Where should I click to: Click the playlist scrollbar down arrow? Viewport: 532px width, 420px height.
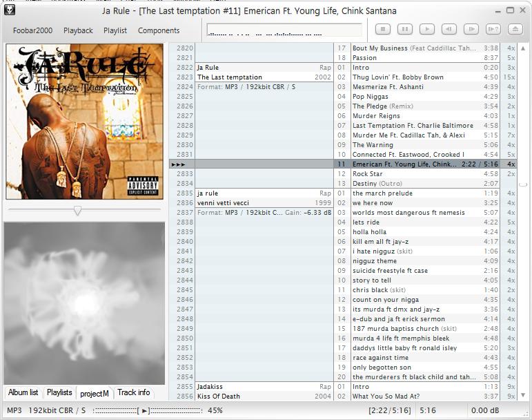tap(523, 395)
